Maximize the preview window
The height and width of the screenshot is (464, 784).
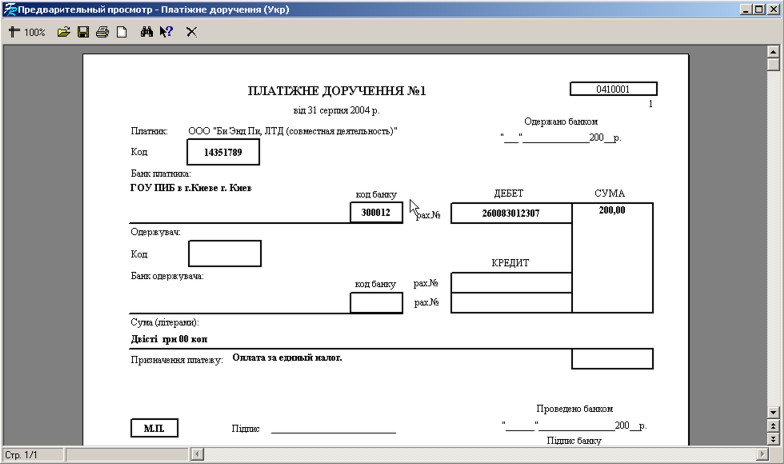[758, 8]
